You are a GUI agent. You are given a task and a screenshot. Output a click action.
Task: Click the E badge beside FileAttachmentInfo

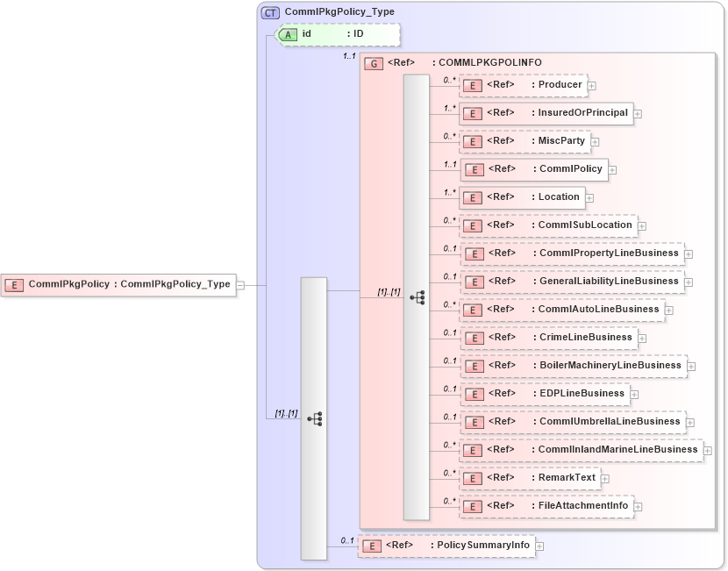pyautogui.click(x=474, y=505)
